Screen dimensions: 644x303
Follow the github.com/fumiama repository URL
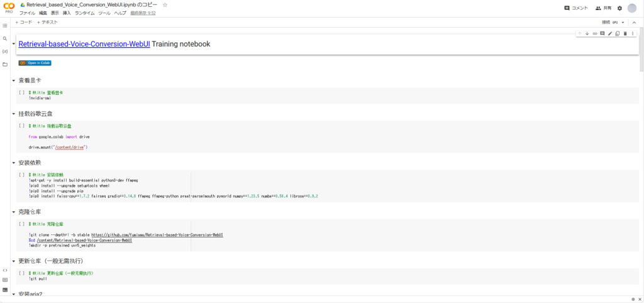[x=157, y=235]
